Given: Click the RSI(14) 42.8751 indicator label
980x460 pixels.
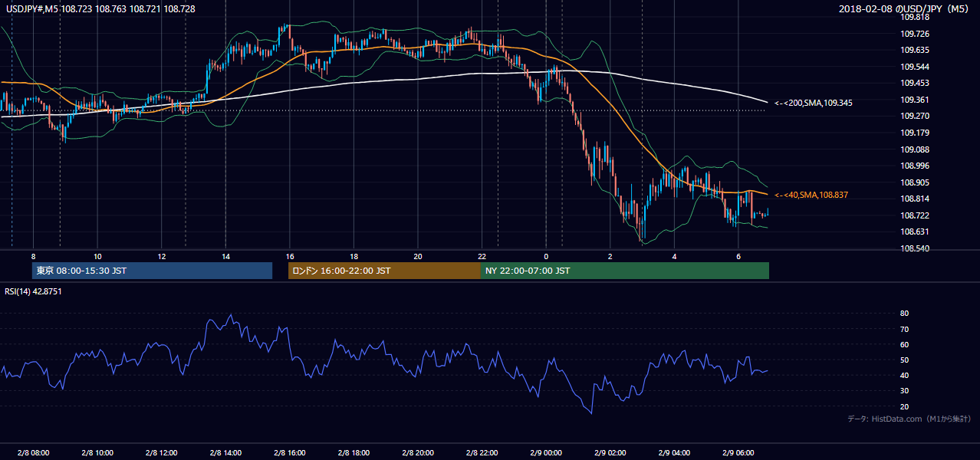Looking at the screenshot, I should click(33, 291).
